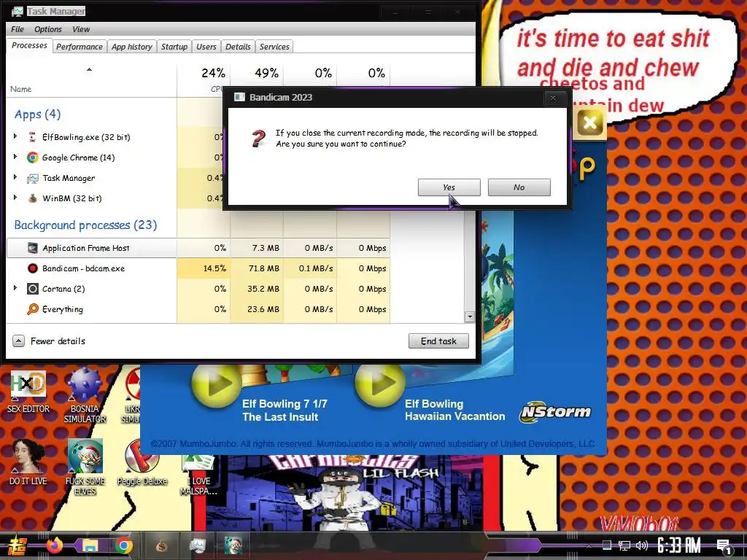
Task: Open the File menu in Task Manager
Action: coord(18,29)
